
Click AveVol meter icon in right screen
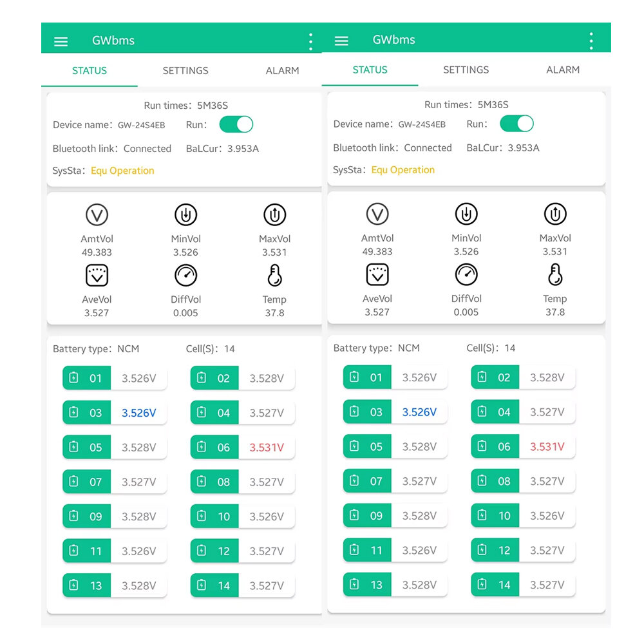pyautogui.click(x=377, y=274)
